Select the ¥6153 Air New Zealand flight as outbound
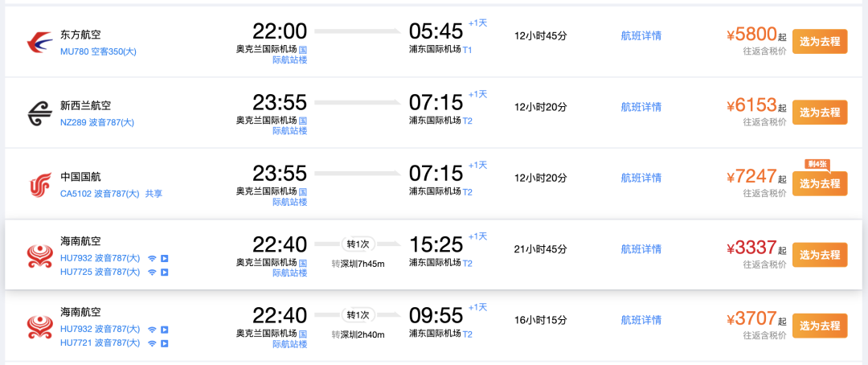The height and width of the screenshot is (365, 868). coord(819,113)
